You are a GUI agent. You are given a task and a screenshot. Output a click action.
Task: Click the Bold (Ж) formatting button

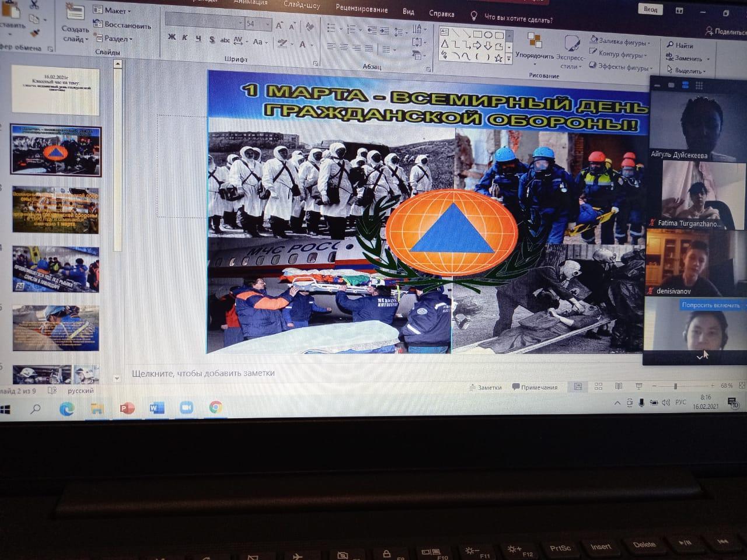(x=172, y=37)
